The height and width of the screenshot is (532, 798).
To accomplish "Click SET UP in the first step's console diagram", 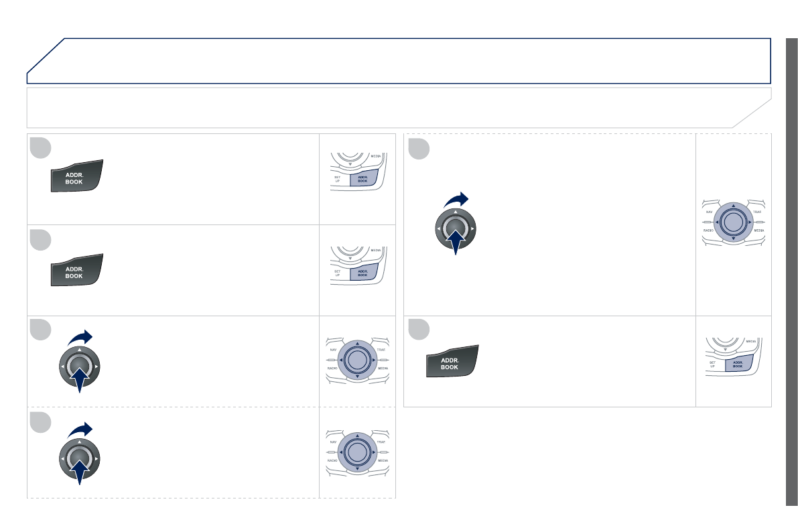I will coord(338,179).
